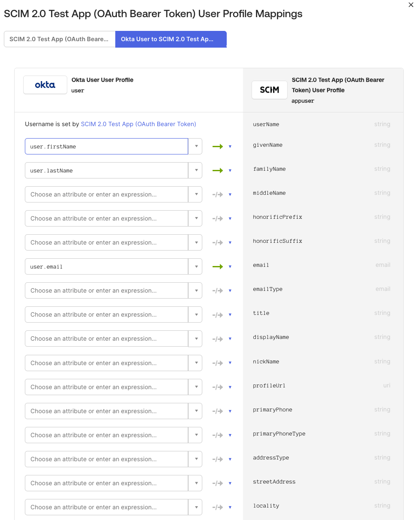Open attribute dropdown in the title row

pyautogui.click(x=195, y=314)
